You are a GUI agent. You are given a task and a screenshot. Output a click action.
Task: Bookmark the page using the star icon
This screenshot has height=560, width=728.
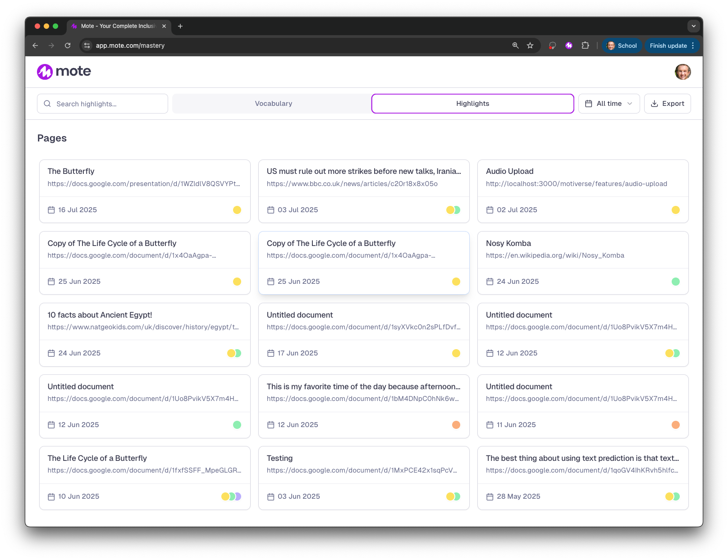coord(530,45)
